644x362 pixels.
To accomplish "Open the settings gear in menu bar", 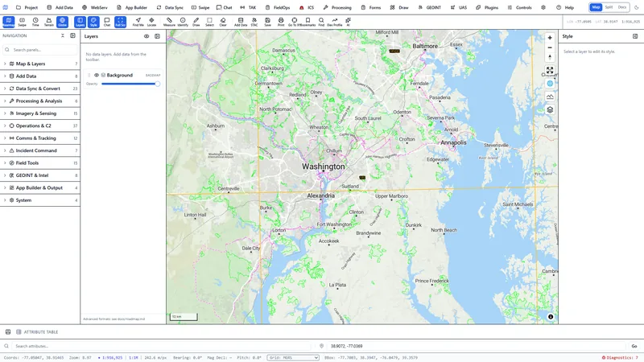I will [x=543, y=7].
